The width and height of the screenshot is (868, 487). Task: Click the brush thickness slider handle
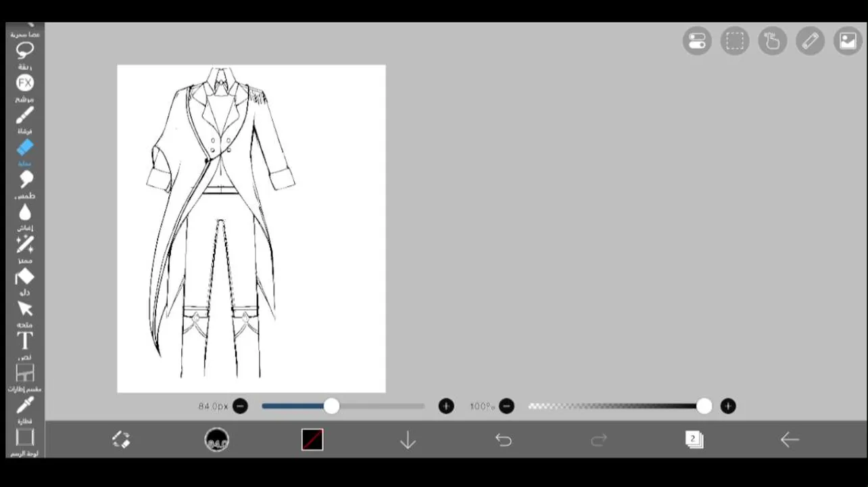click(x=331, y=406)
